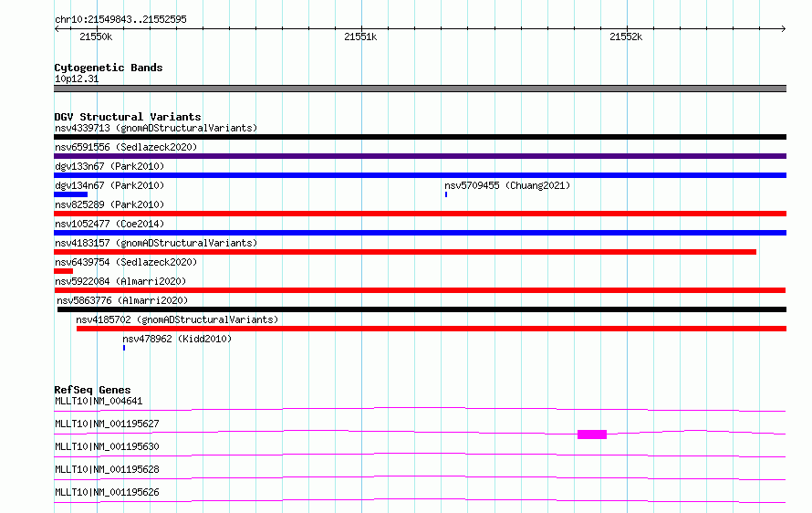Click the nsv5922084 (Almarri2020) label
812x513 pixels.
pyautogui.click(x=120, y=281)
